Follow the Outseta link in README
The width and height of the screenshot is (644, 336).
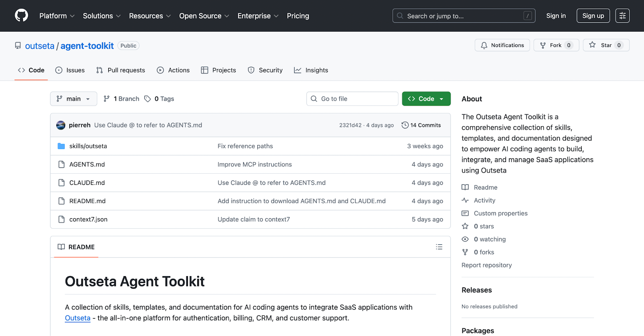78,318
